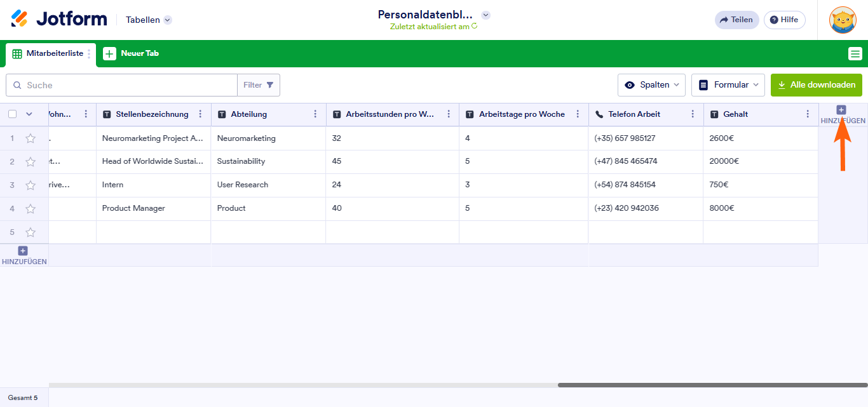Open Abteilung column three-dot menu
Screen dimensions: 868x407
(315, 114)
